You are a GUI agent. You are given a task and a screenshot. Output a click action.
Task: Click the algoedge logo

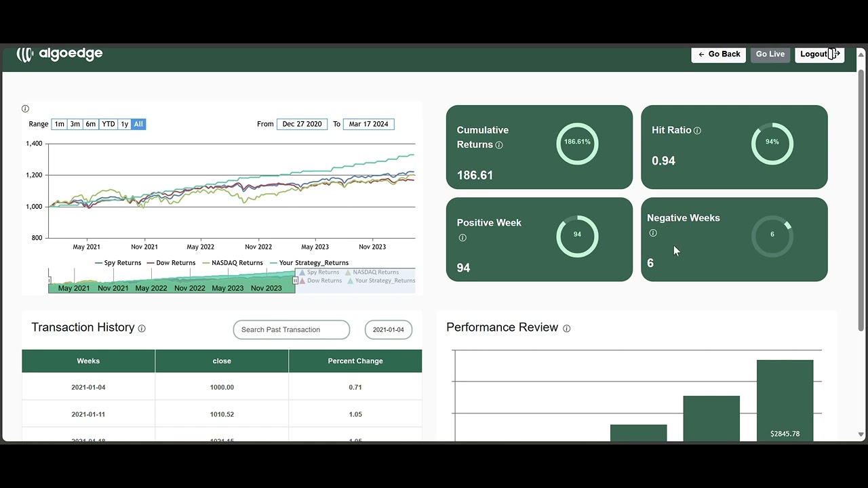pos(60,54)
